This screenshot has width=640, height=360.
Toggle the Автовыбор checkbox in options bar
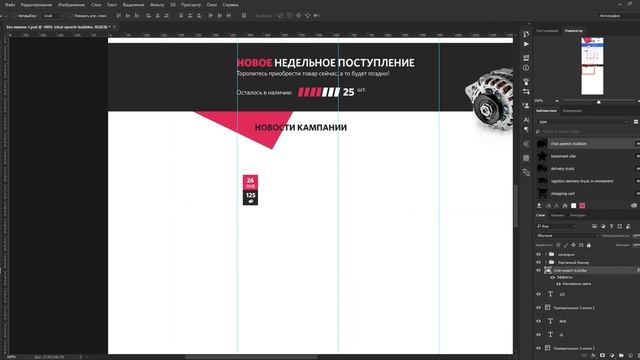point(14,16)
